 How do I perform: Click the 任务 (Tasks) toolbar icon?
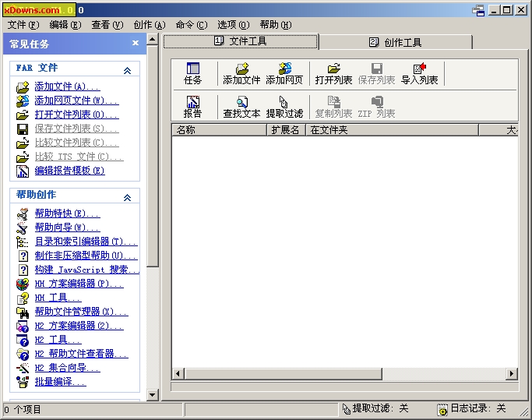tap(192, 69)
